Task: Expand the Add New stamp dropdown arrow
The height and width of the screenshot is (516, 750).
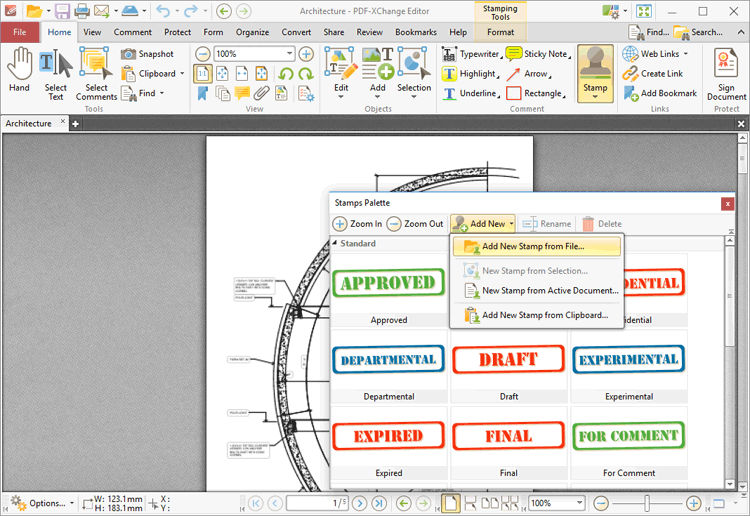Action: 511,223
